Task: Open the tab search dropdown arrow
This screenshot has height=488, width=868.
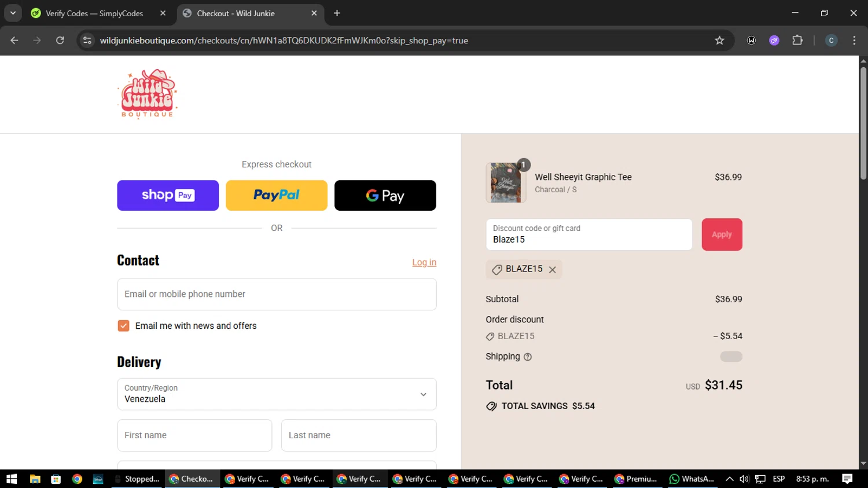Action: pyautogui.click(x=13, y=13)
